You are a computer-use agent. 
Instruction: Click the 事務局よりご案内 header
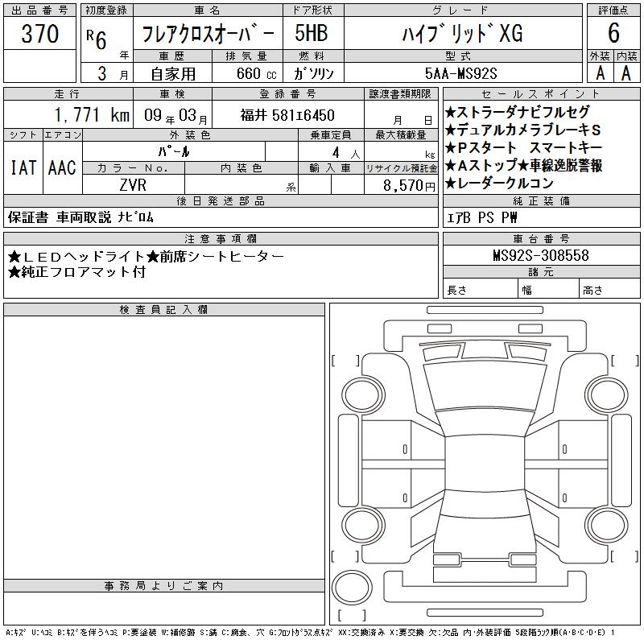pos(164,586)
